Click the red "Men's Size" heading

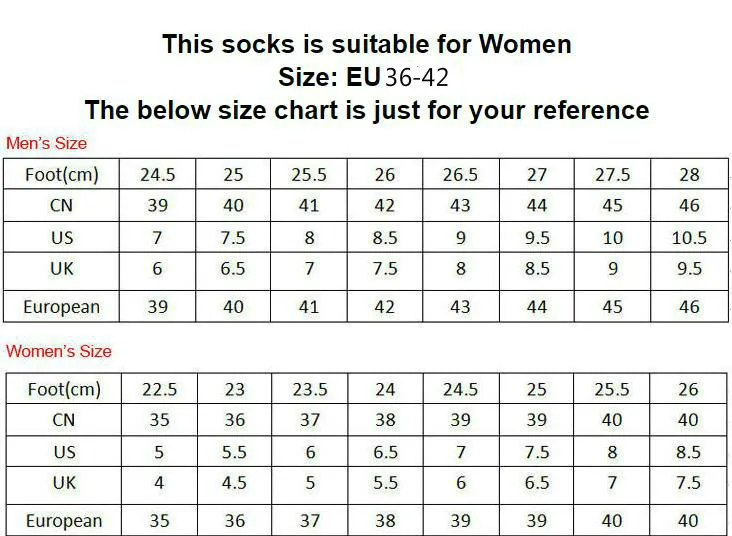pyautogui.click(x=47, y=143)
